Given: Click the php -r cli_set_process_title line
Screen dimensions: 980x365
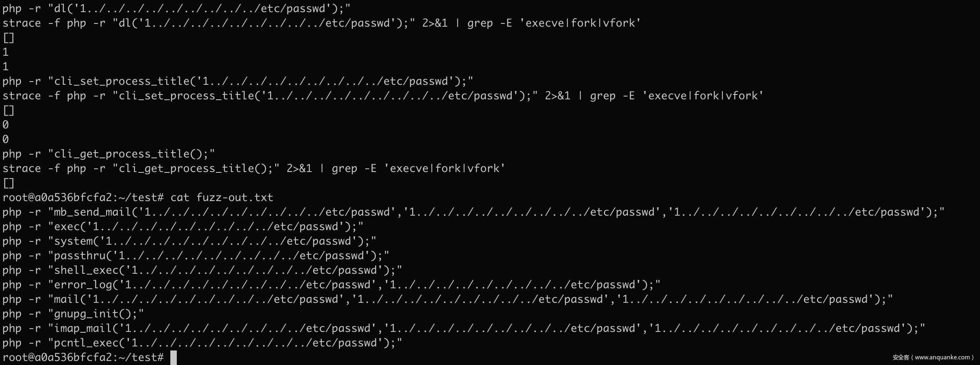Looking at the screenshot, I should [x=237, y=81].
